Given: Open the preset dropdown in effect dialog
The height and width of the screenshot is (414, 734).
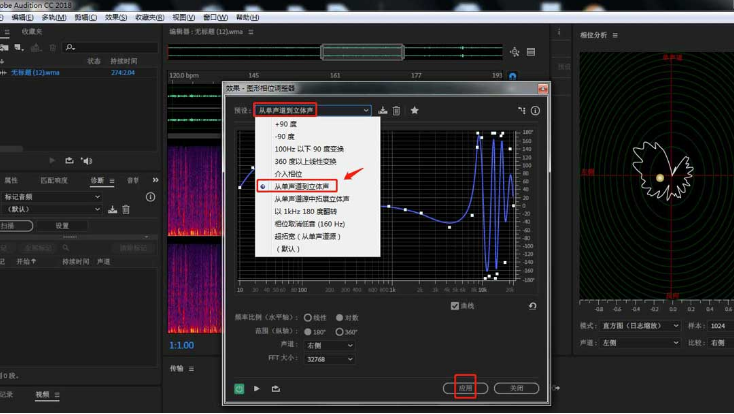Looking at the screenshot, I should point(313,111).
